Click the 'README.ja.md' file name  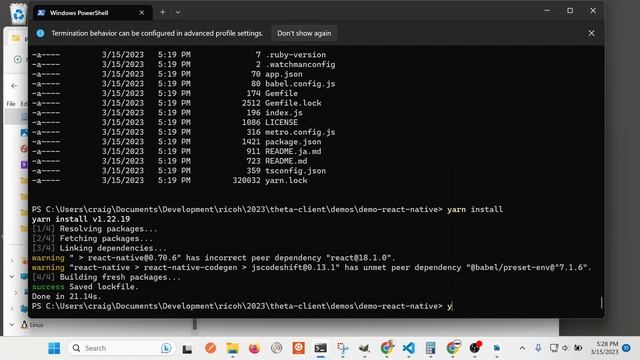click(x=293, y=151)
